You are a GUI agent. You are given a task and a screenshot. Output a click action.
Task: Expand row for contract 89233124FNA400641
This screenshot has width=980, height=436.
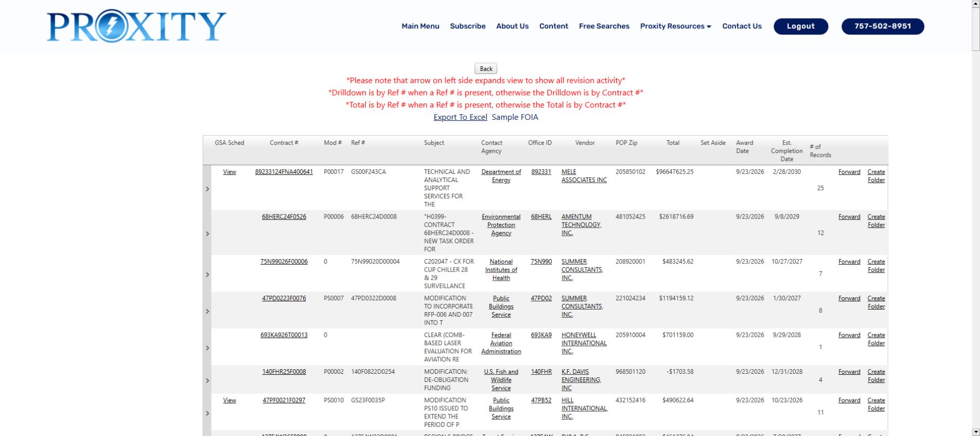tap(207, 189)
